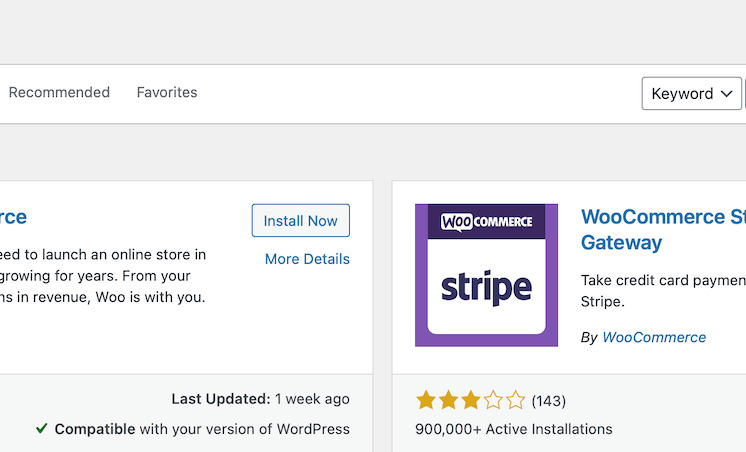Click the Last Updated 1 week ago text

click(x=261, y=399)
